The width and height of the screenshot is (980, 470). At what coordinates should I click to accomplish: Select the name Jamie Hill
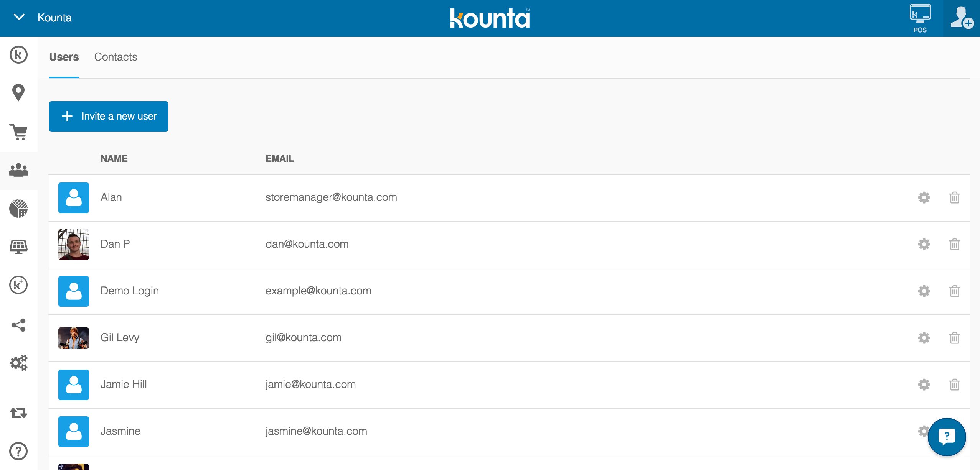pos(124,385)
